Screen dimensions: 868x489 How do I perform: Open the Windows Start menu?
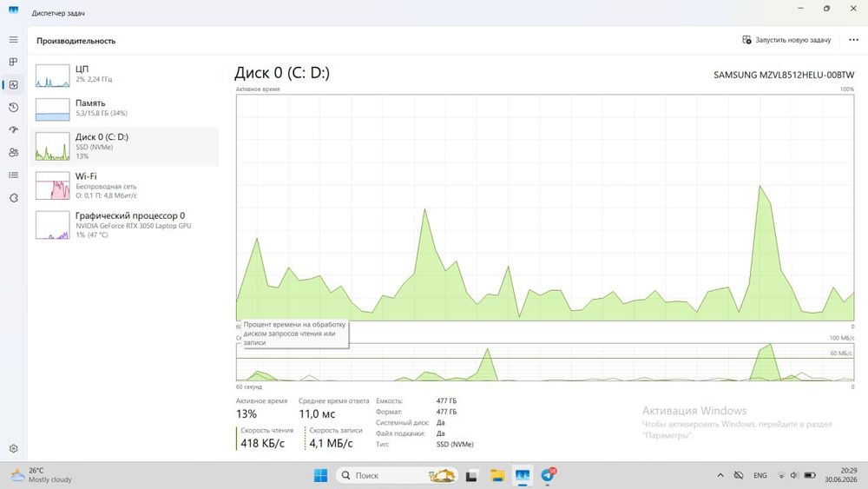coord(320,475)
